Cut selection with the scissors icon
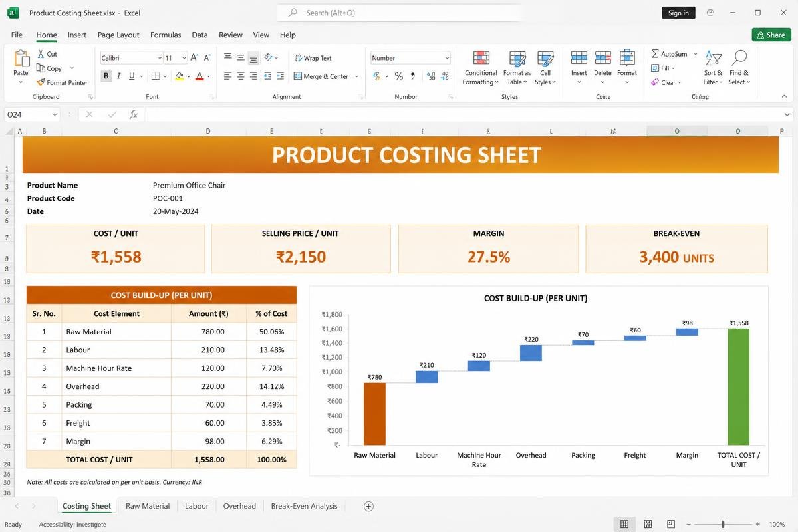 coord(41,54)
